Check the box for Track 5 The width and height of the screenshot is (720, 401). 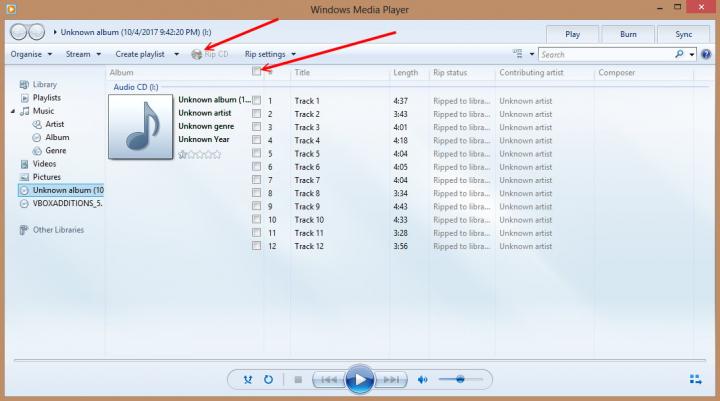click(x=256, y=153)
